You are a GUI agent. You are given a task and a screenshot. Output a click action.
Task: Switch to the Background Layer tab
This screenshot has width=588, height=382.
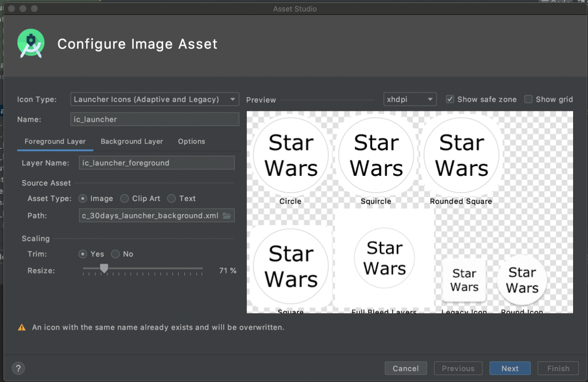click(131, 141)
